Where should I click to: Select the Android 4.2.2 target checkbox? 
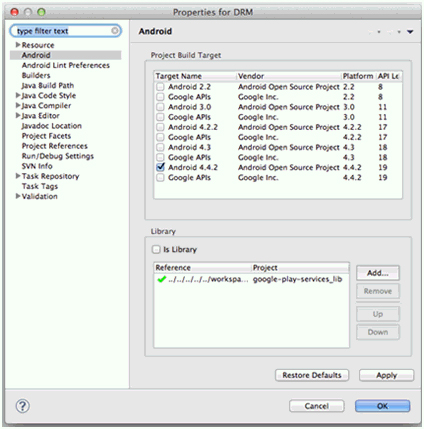pos(160,127)
